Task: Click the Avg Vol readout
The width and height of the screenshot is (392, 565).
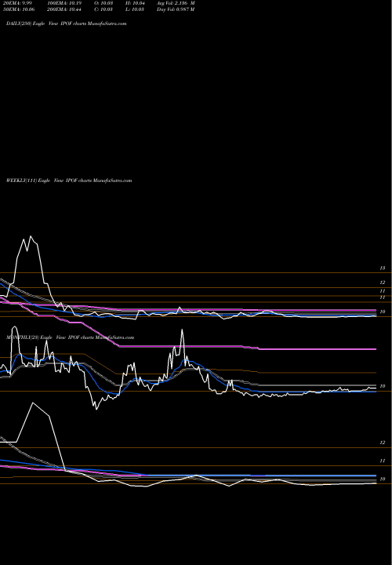Action: tap(176, 3)
